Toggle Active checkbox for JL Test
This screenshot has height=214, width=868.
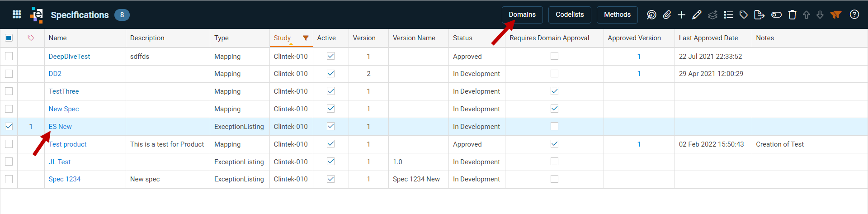tap(330, 162)
